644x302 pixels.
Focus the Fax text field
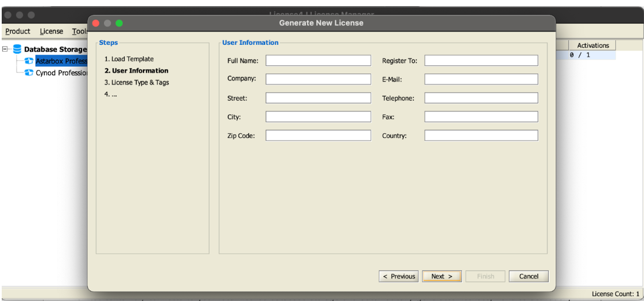tap(481, 117)
